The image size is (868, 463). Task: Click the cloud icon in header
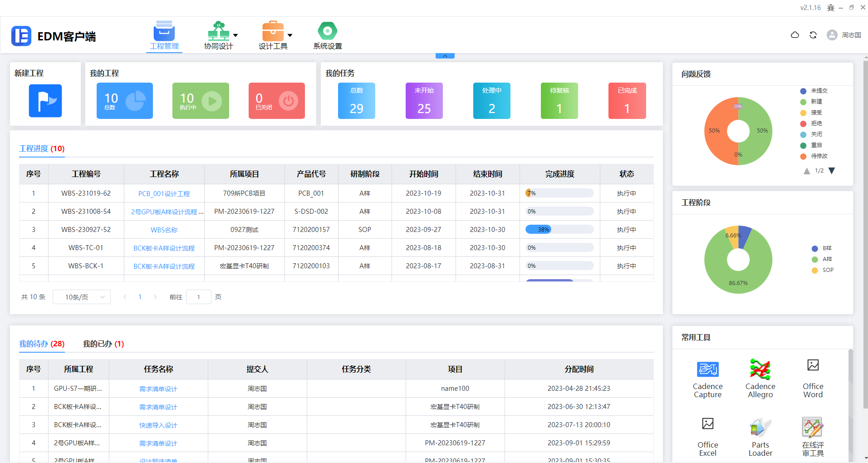tap(795, 35)
